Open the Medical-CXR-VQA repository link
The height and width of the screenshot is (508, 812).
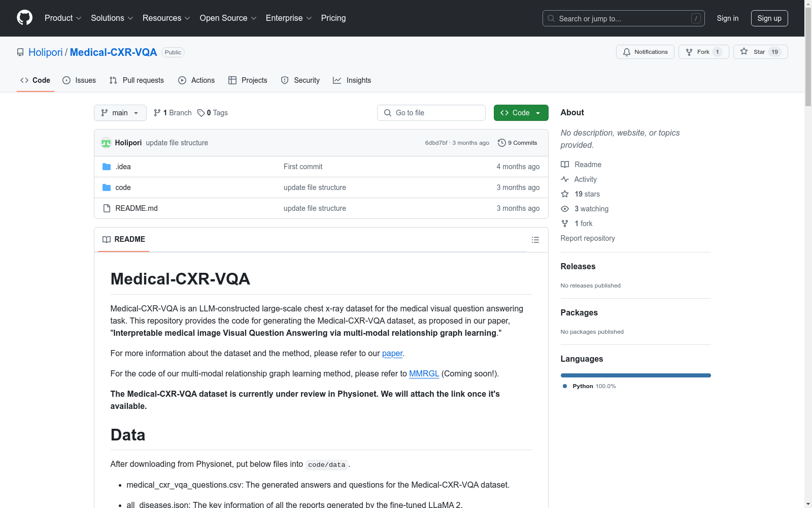(113, 52)
